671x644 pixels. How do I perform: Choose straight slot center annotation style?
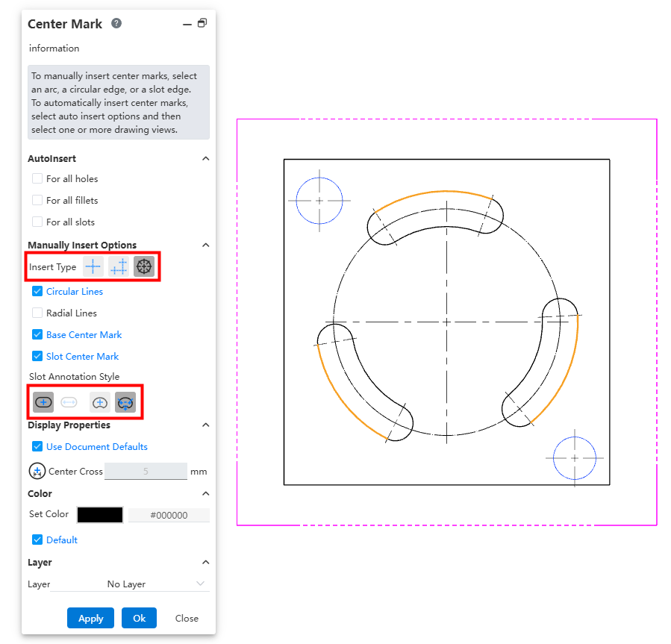click(x=43, y=402)
